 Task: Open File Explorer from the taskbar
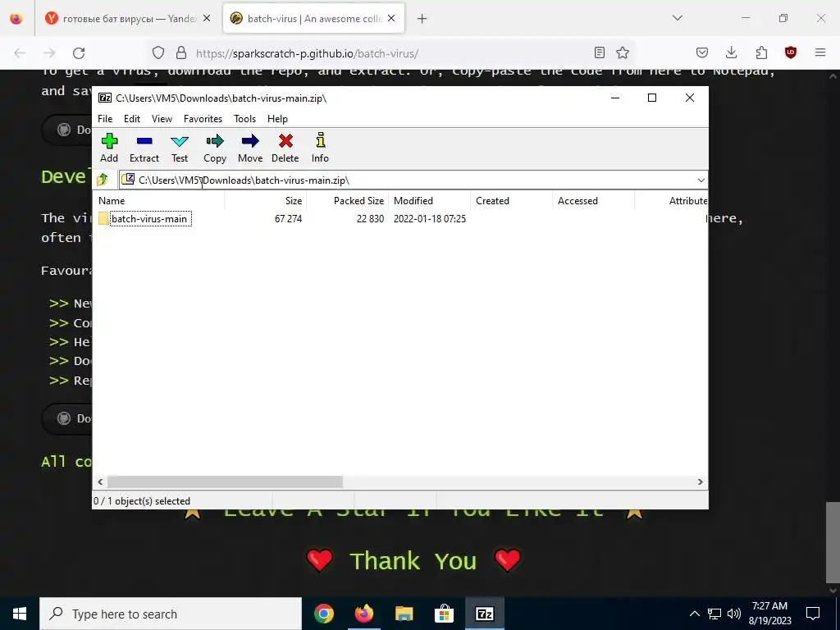point(404,614)
